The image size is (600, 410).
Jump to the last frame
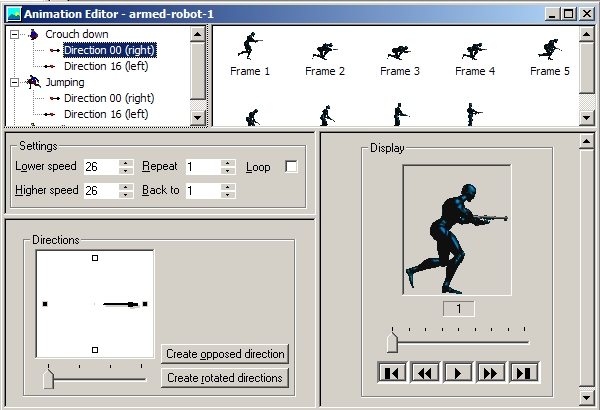point(523,372)
